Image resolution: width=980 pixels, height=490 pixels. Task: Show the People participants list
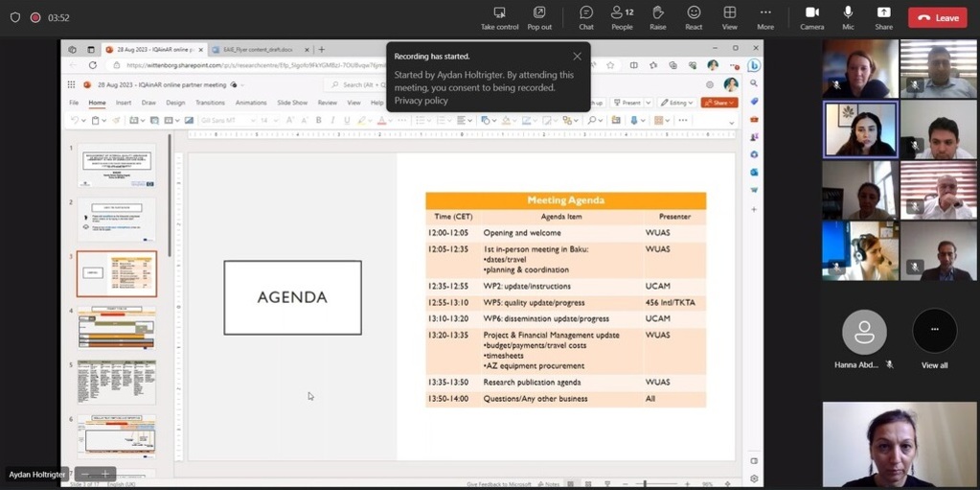[622, 17]
